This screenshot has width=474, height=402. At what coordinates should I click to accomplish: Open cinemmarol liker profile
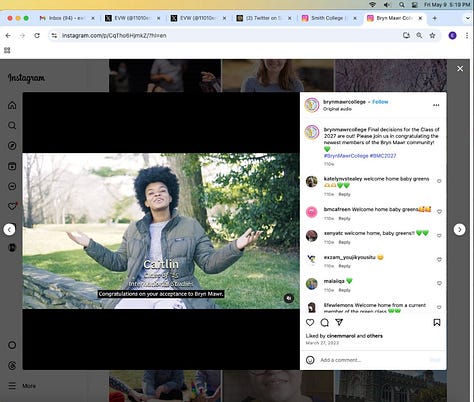pyautogui.click(x=341, y=336)
